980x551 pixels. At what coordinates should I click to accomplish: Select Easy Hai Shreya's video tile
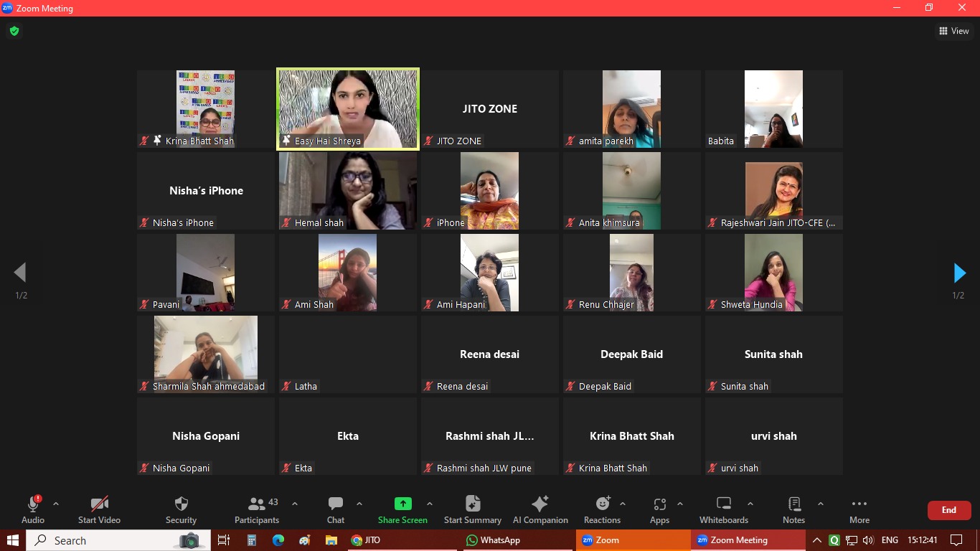[348, 109]
